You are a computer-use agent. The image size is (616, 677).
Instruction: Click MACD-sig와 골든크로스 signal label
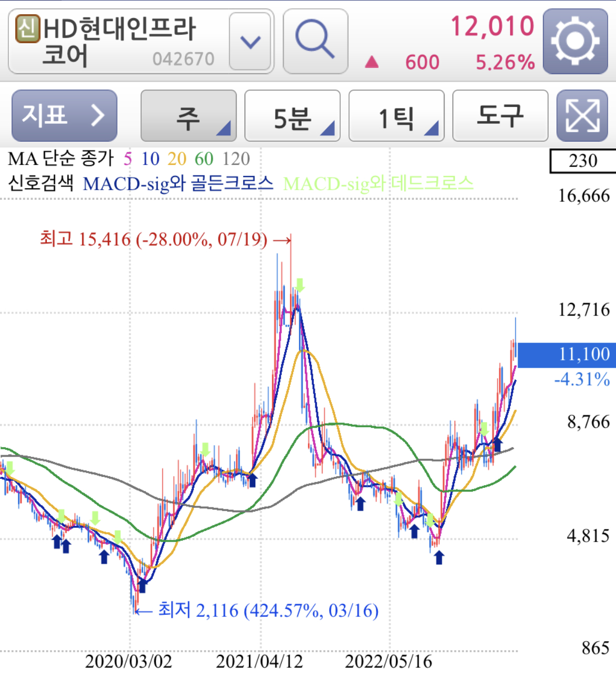point(178,183)
